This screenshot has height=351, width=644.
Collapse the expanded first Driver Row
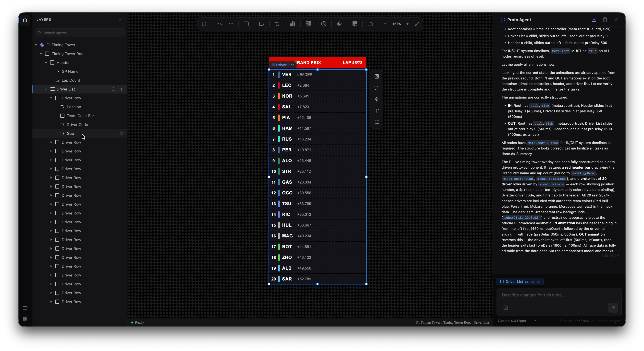tap(51, 98)
